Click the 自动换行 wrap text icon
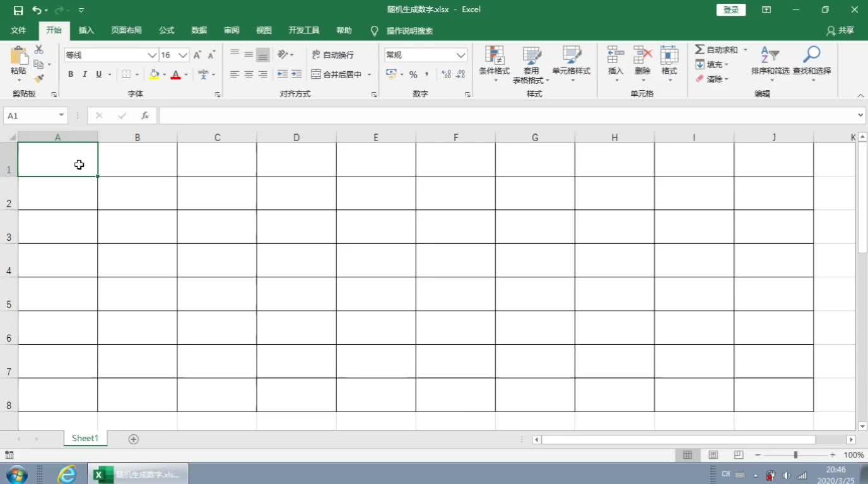868x484 pixels. (x=332, y=55)
